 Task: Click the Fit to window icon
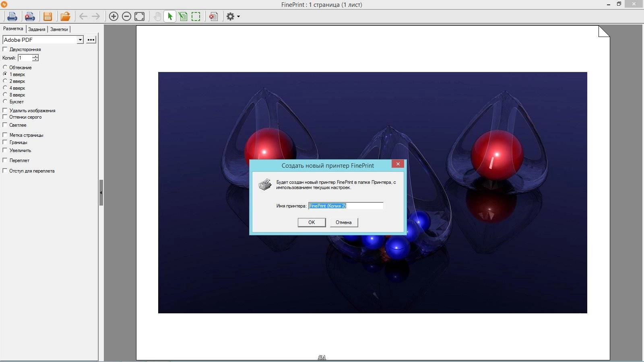(139, 16)
